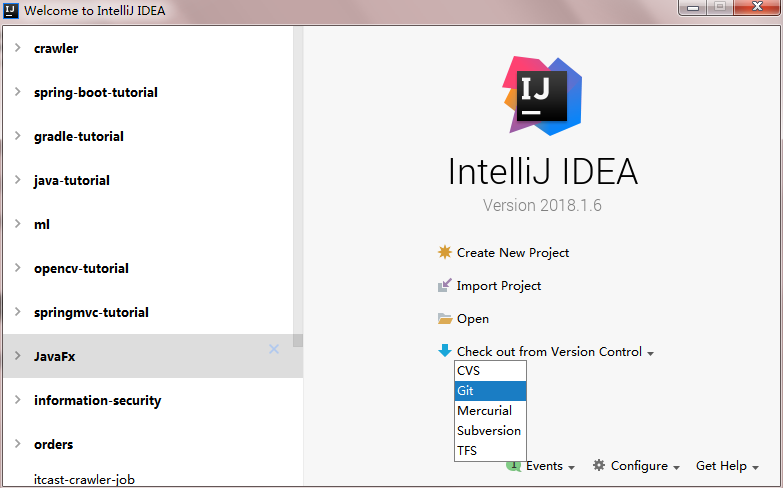Expand the java-tutorial chevron
The image size is (783, 488).
(17, 180)
